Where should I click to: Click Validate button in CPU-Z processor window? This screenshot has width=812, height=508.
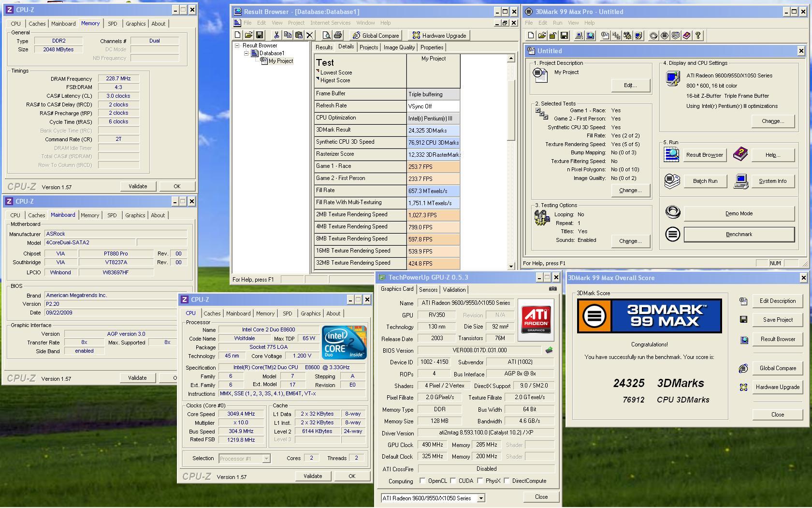click(x=313, y=476)
